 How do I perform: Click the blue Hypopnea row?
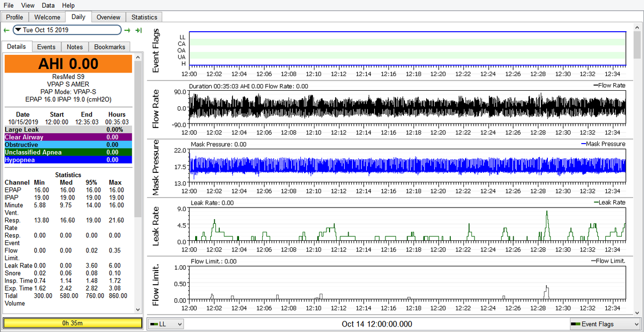(68, 160)
